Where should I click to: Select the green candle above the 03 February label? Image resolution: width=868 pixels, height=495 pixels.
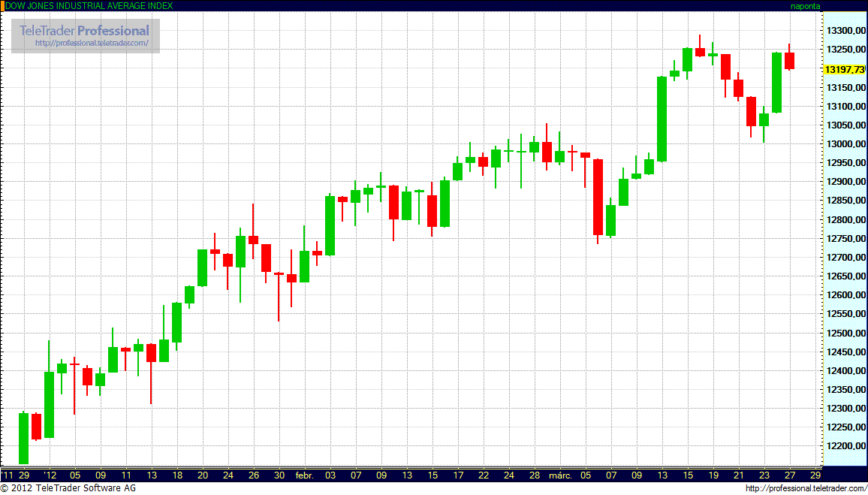330,225
